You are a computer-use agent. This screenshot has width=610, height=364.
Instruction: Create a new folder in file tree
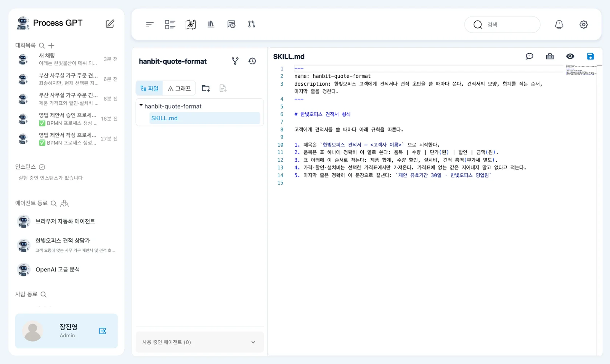[x=206, y=88]
